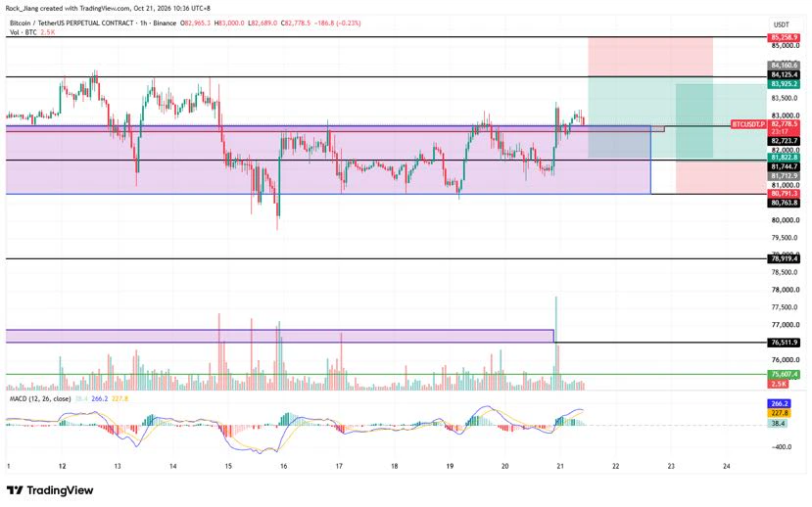Screen dimensions: 812x507
Task: Click the blue 266.2 MACD value label
Action: tap(779, 403)
